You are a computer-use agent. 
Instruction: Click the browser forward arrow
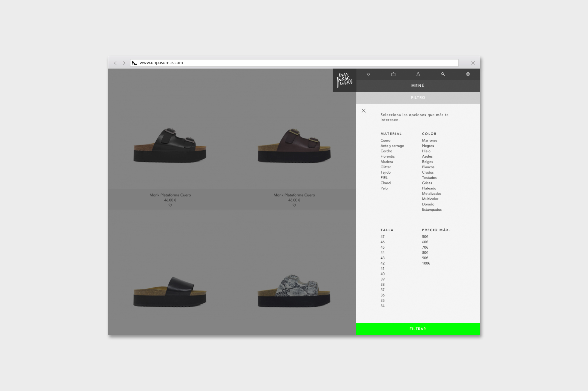pos(124,63)
